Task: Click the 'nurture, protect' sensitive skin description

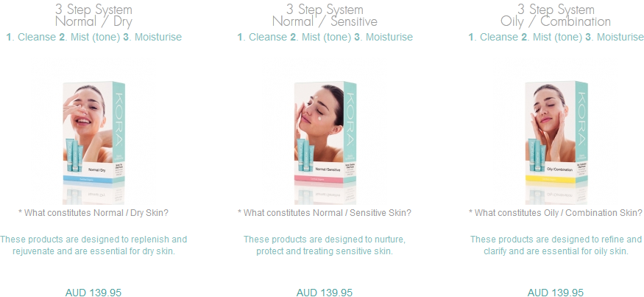Action: pyautogui.click(x=325, y=245)
